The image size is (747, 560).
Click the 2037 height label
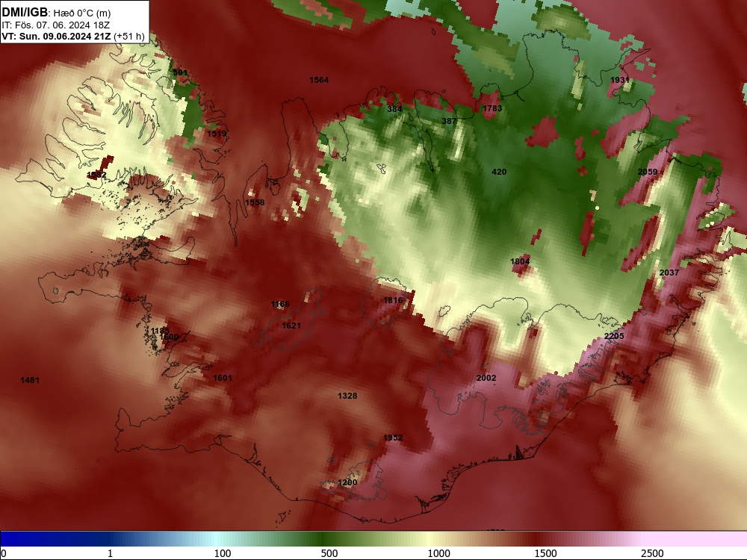pos(669,273)
